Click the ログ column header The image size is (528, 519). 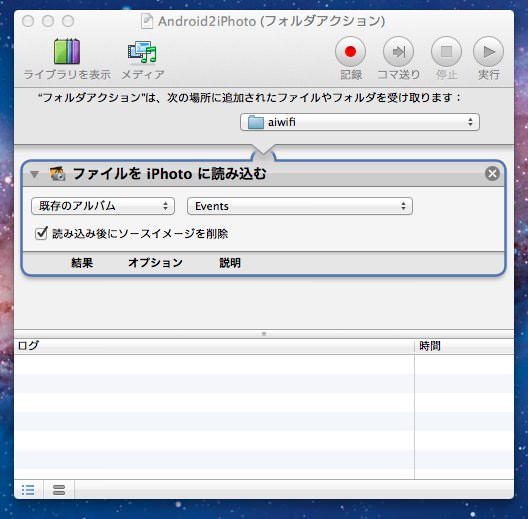click(214, 346)
